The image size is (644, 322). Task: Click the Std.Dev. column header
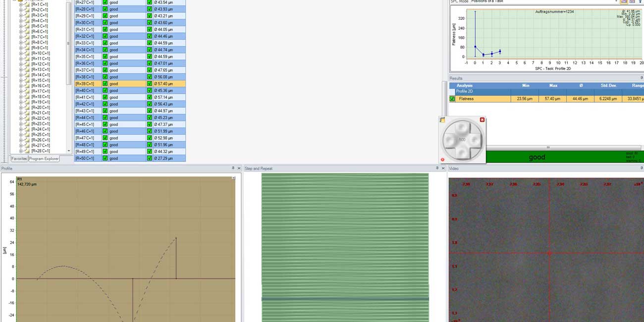coord(608,86)
